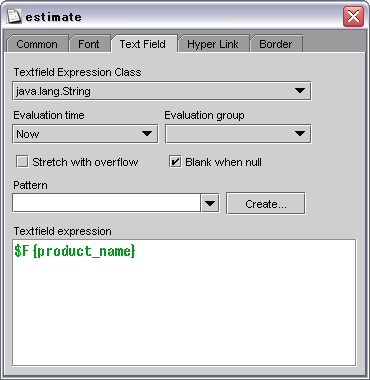This screenshot has height=380, width=370.
Task: Open the Font tab
Action: 89,44
